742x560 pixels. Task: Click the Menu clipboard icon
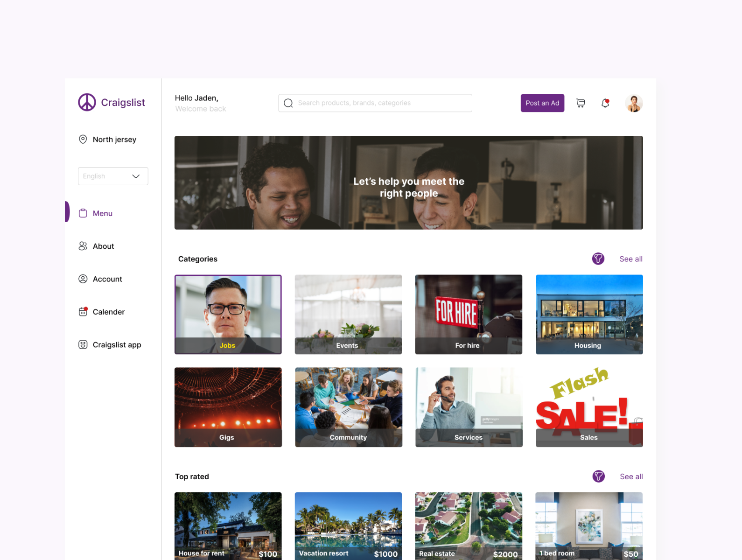coord(83,213)
